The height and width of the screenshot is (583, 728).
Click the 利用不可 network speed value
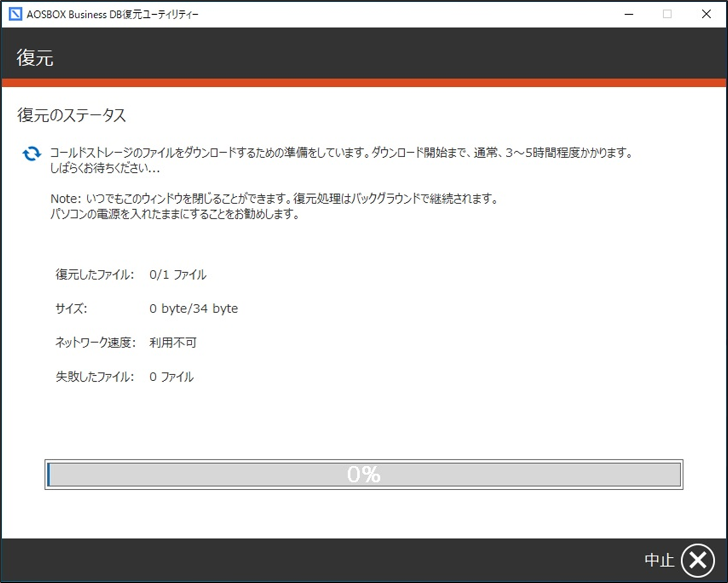pyautogui.click(x=173, y=342)
